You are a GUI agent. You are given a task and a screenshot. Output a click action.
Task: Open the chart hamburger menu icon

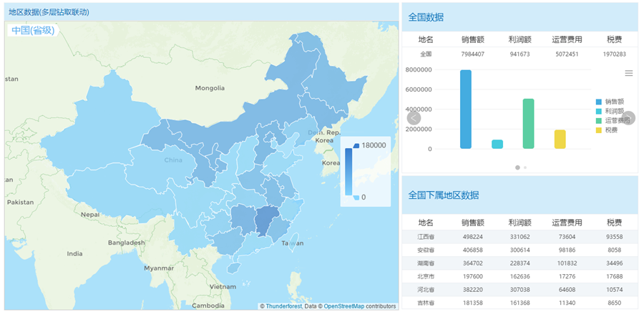point(628,73)
